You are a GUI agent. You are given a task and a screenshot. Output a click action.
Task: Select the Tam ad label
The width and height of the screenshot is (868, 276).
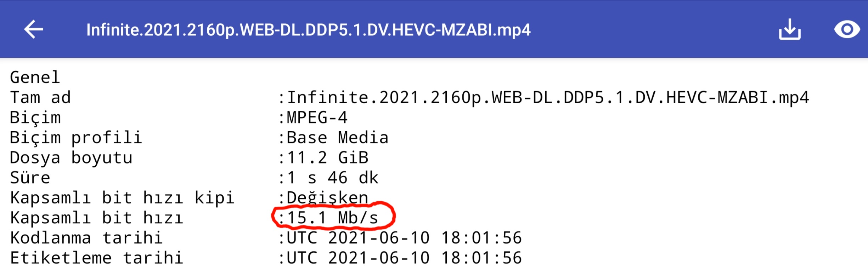(x=40, y=97)
